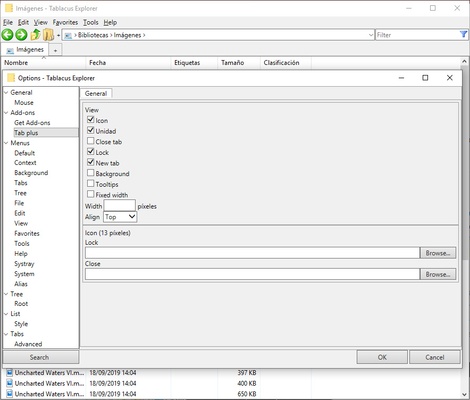
Task: Click the Width pixels input field
Action: coord(120,206)
